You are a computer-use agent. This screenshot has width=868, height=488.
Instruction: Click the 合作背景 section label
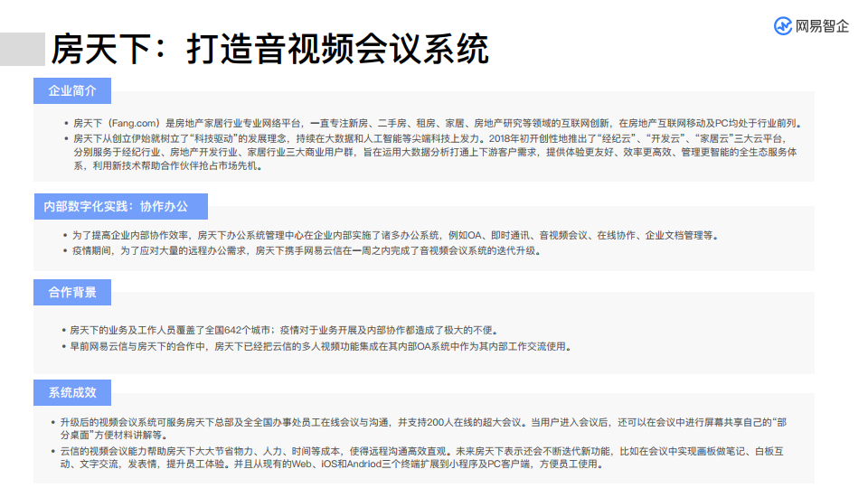pyautogui.click(x=72, y=292)
